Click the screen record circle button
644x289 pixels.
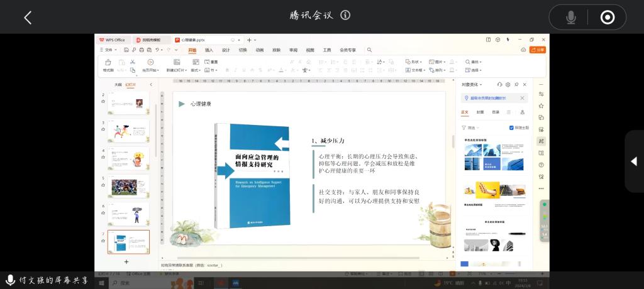pyautogui.click(x=607, y=18)
